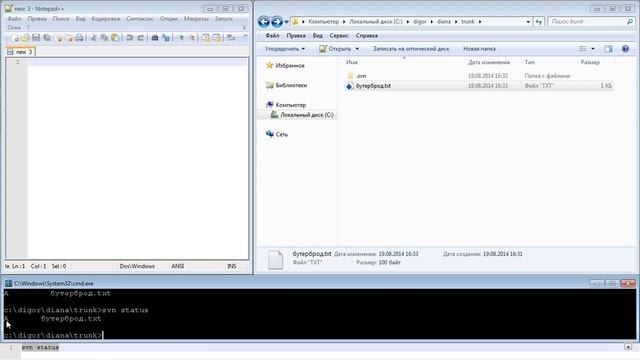This screenshot has height=360, width=640.
Task: Click the Paste icon in Notepad++ toolbar
Action: pos(116,38)
